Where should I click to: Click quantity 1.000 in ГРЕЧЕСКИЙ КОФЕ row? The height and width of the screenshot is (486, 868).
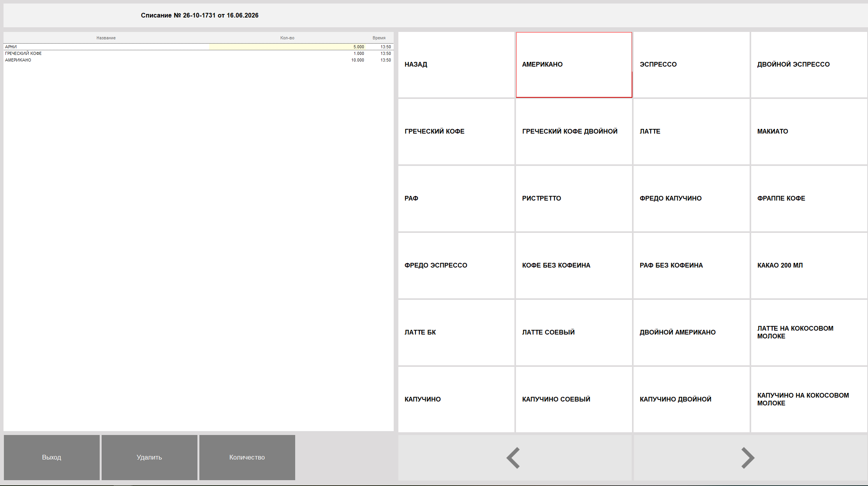pyautogui.click(x=359, y=53)
